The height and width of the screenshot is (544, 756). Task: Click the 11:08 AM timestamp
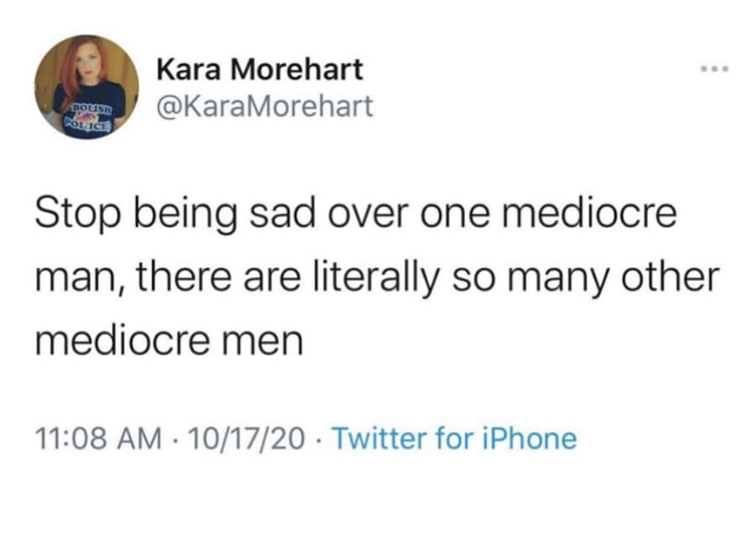coord(97,437)
